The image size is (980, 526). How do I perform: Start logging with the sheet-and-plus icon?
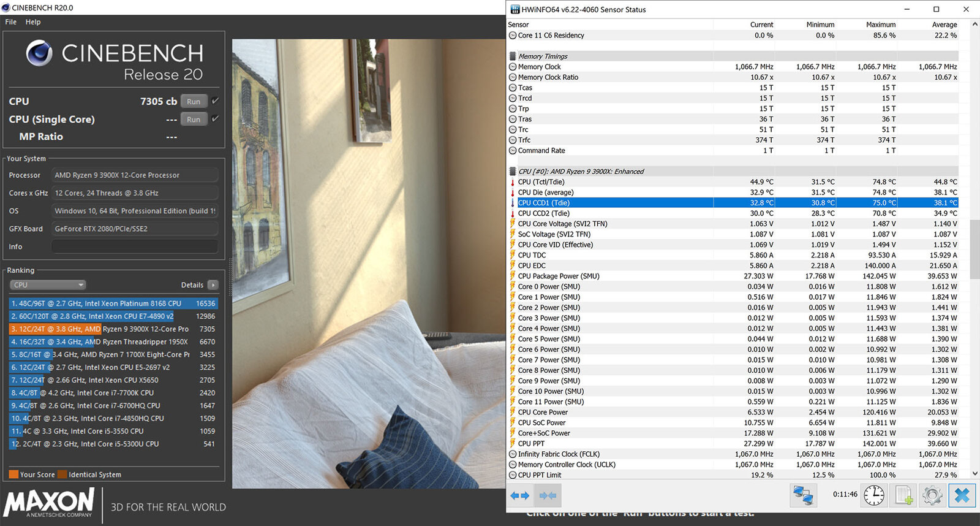903,495
